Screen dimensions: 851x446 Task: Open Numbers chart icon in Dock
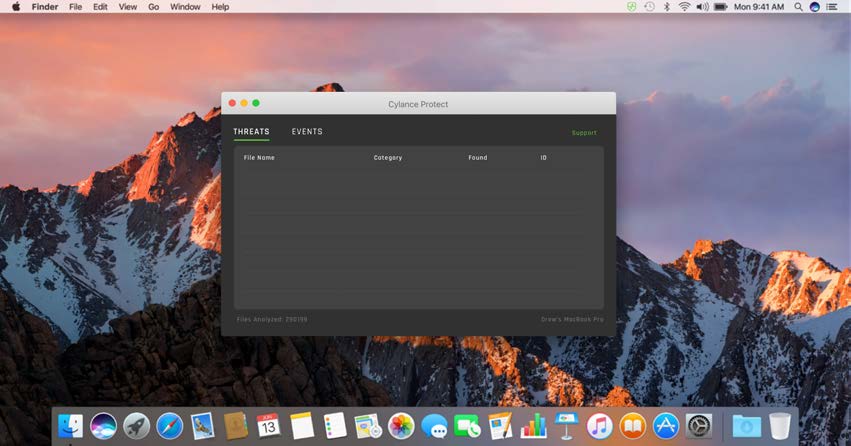pyautogui.click(x=534, y=425)
